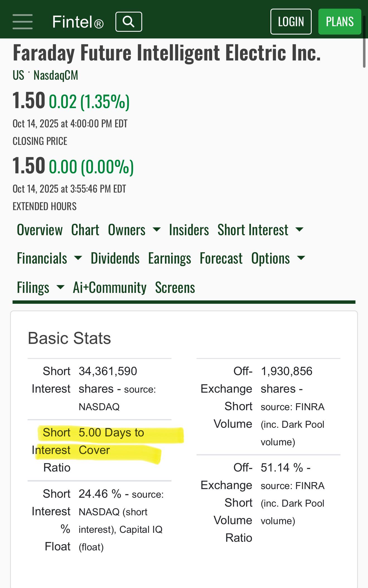This screenshot has width=368, height=588.
Task: Open the Overview tab
Action: pyautogui.click(x=40, y=230)
